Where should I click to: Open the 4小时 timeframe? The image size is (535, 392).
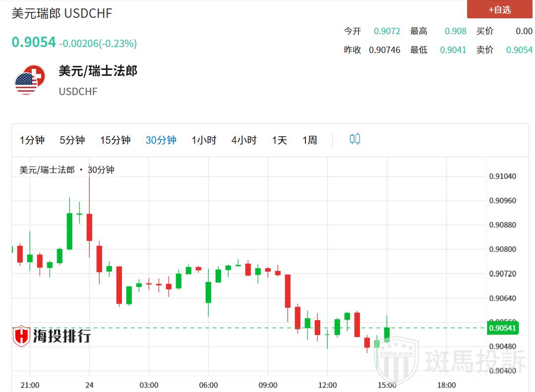point(244,140)
